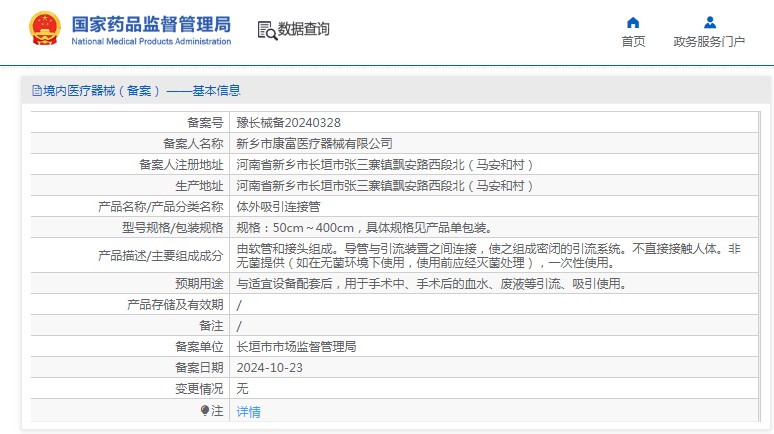Click the 备案人注册地址 label

coord(181,164)
